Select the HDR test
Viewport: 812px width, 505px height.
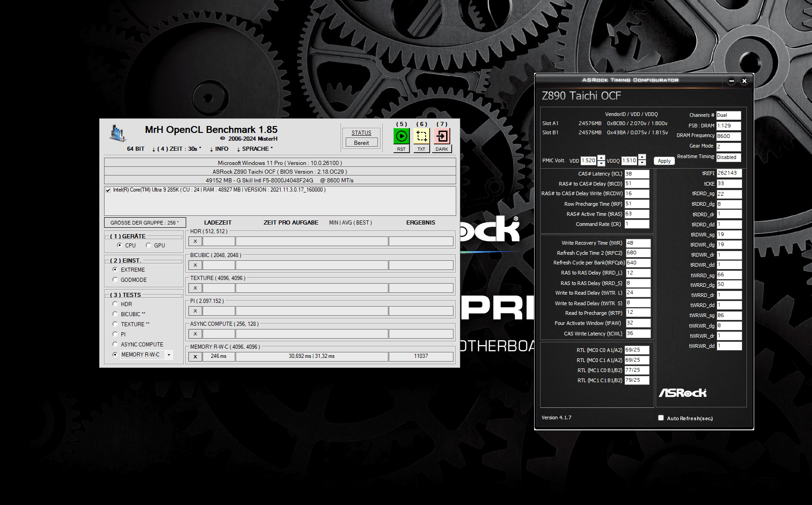coord(115,304)
